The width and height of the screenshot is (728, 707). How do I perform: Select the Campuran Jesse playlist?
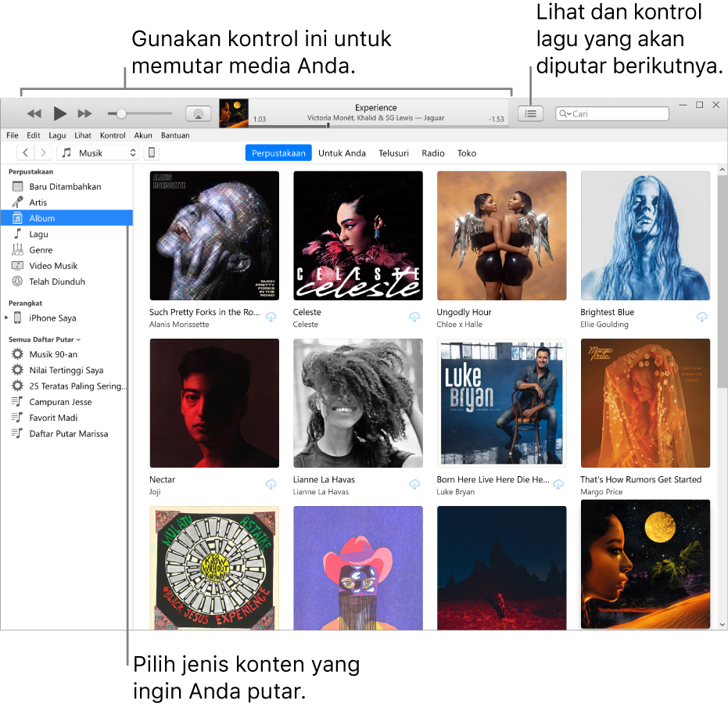pyautogui.click(x=61, y=401)
